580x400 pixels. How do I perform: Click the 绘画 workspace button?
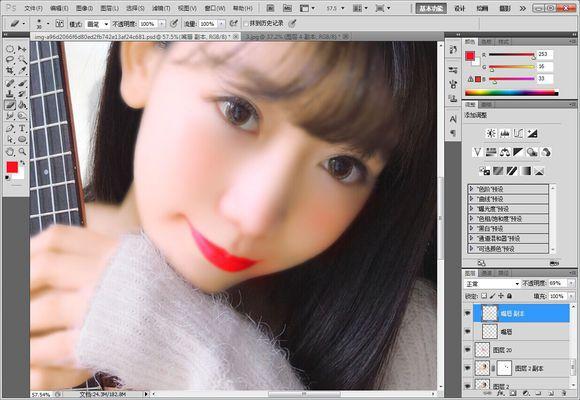(x=482, y=8)
